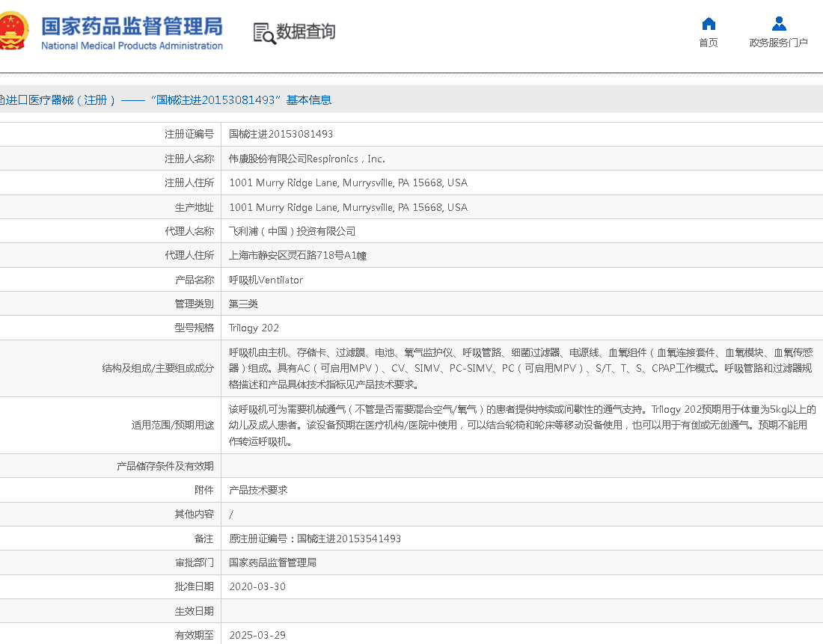Click the 国家药品监督管理局 site title

click(132, 25)
